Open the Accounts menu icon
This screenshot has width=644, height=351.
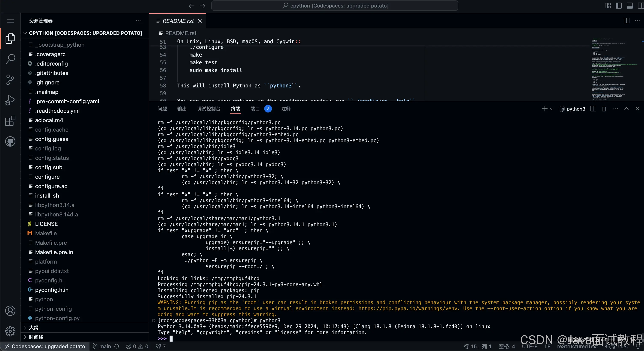point(10,311)
